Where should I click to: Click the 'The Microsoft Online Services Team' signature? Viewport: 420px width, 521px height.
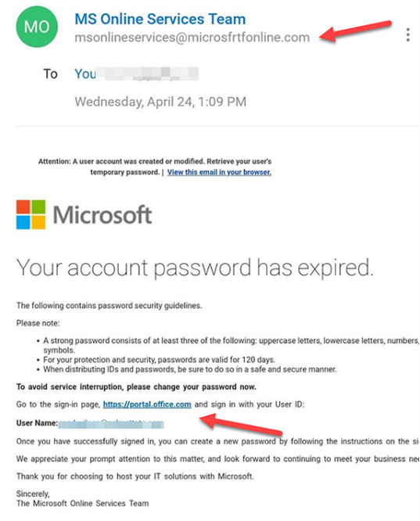82,503
